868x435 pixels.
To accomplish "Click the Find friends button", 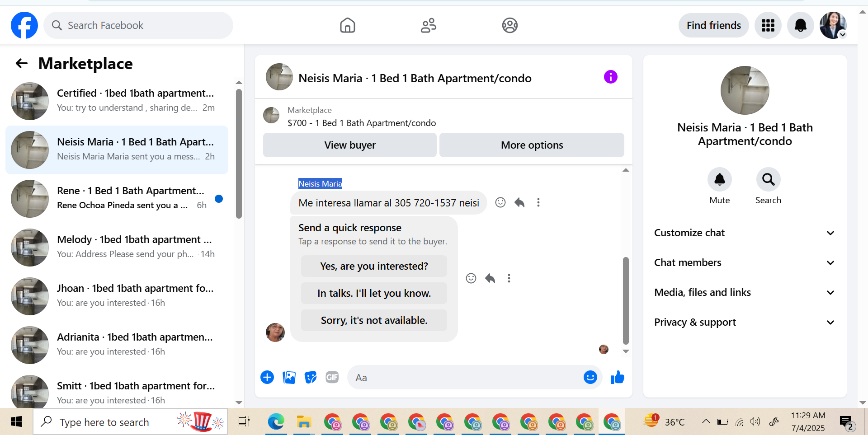I will pyautogui.click(x=713, y=25).
